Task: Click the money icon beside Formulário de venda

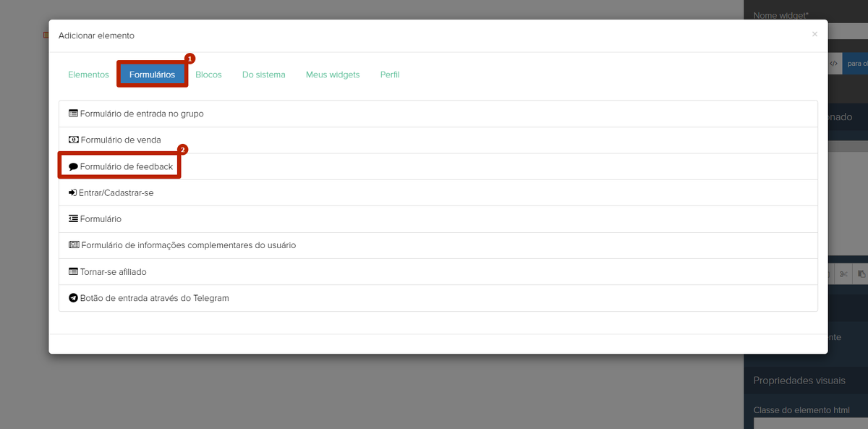Action: (73, 140)
